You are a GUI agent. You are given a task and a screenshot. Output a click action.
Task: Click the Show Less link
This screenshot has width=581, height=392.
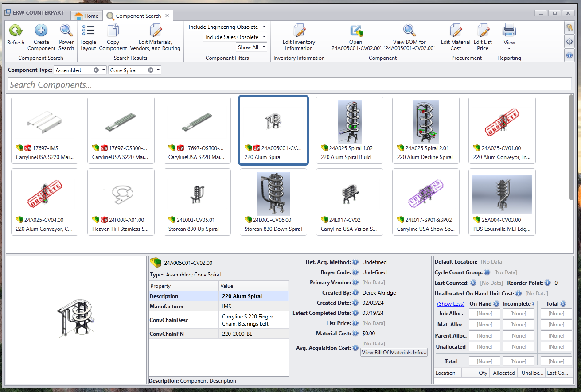click(x=450, y=304)
